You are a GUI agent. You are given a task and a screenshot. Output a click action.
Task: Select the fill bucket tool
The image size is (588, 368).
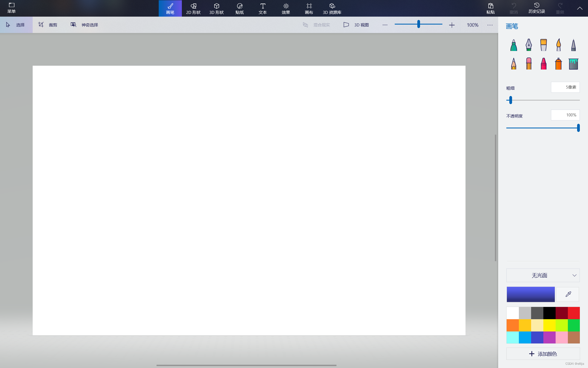[573, 64]
